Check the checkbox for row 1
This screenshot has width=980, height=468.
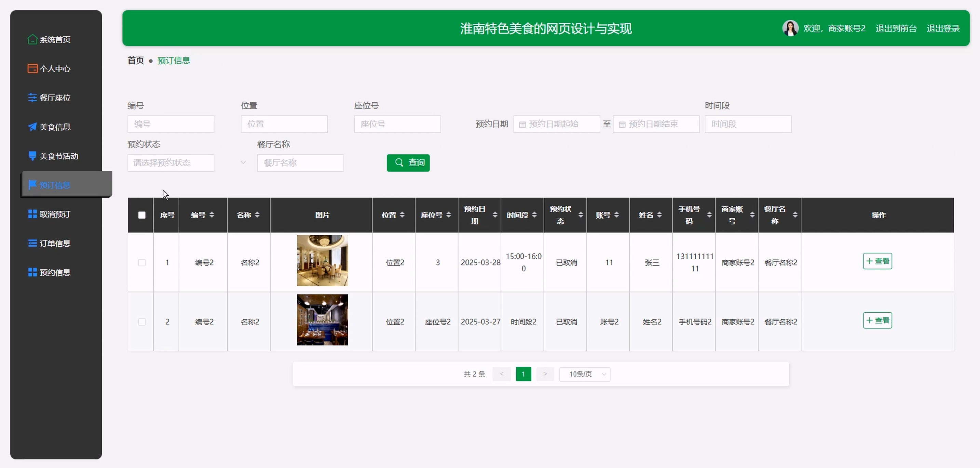pyautogui.click(x=141, y=262)
